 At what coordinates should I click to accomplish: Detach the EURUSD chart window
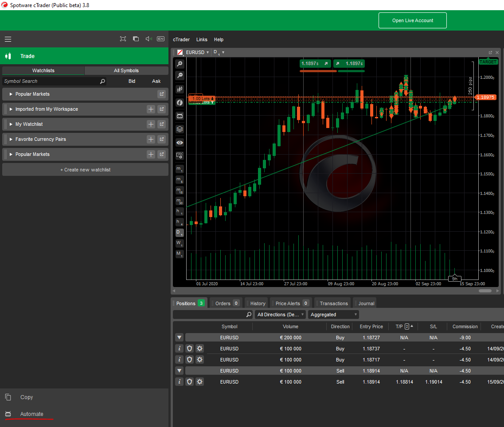491,52
